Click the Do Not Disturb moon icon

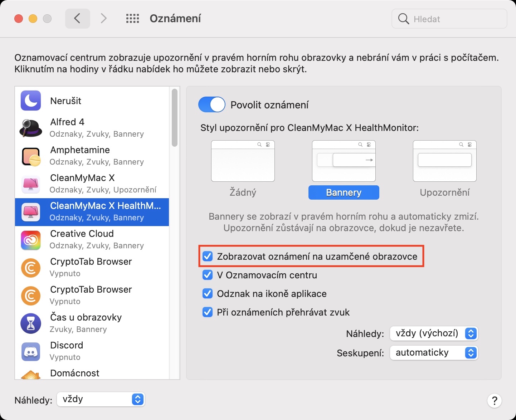31,101
